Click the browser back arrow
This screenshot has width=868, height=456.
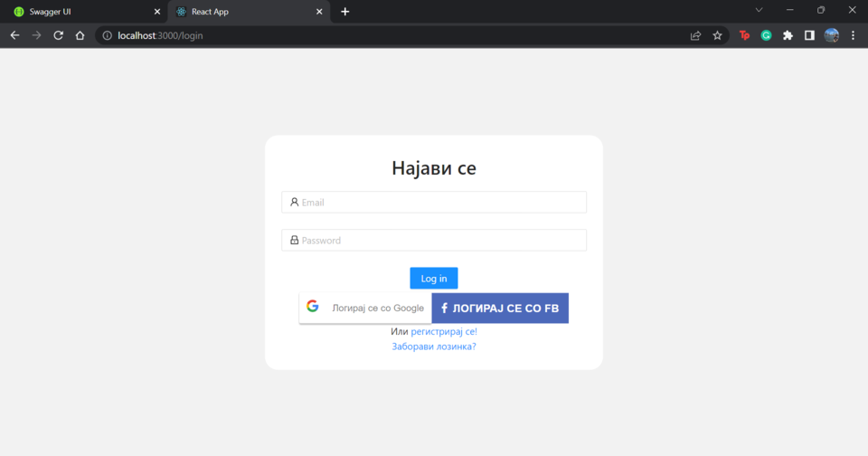(14, 35)
